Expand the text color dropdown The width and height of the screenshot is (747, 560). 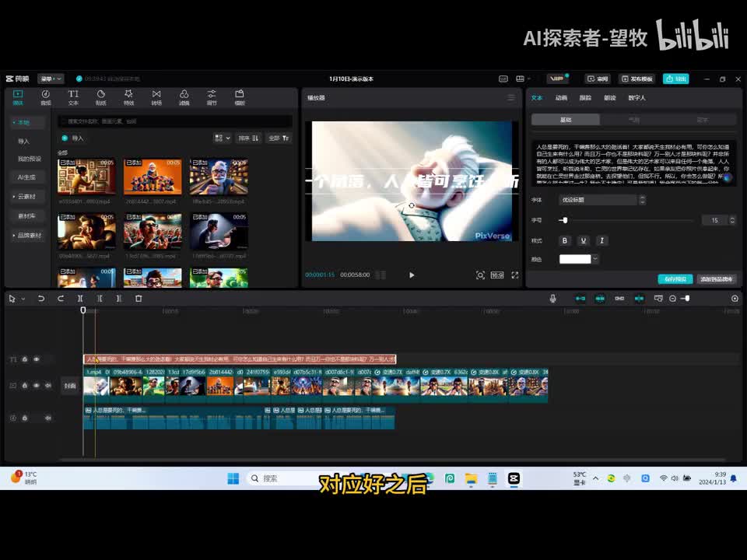point(595,259)
